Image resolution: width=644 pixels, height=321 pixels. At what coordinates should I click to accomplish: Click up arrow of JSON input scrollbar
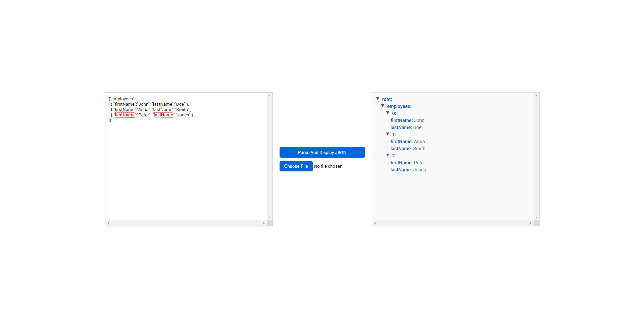[269, 96]
